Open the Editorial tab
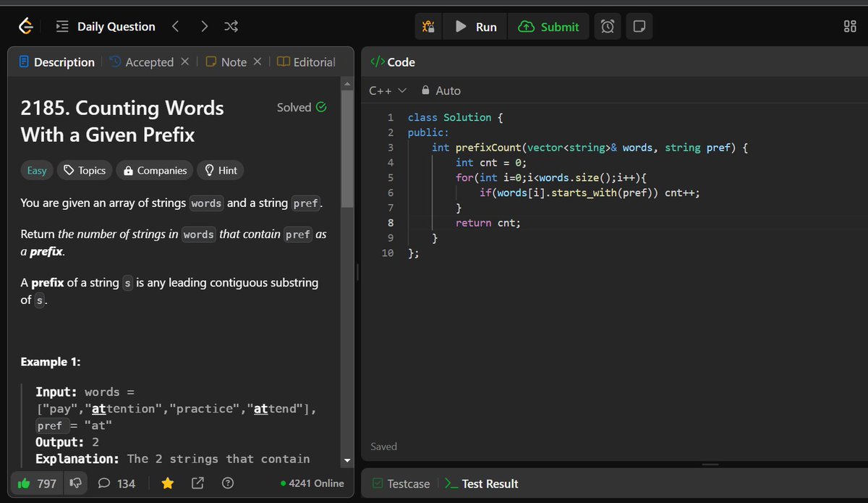868x503 pixels. (x=307, y=62)
